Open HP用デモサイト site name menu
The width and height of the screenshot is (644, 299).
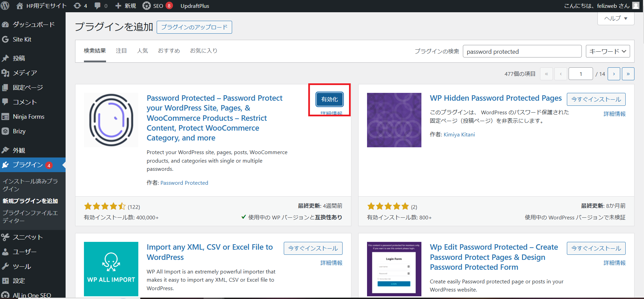click(47, 6)
